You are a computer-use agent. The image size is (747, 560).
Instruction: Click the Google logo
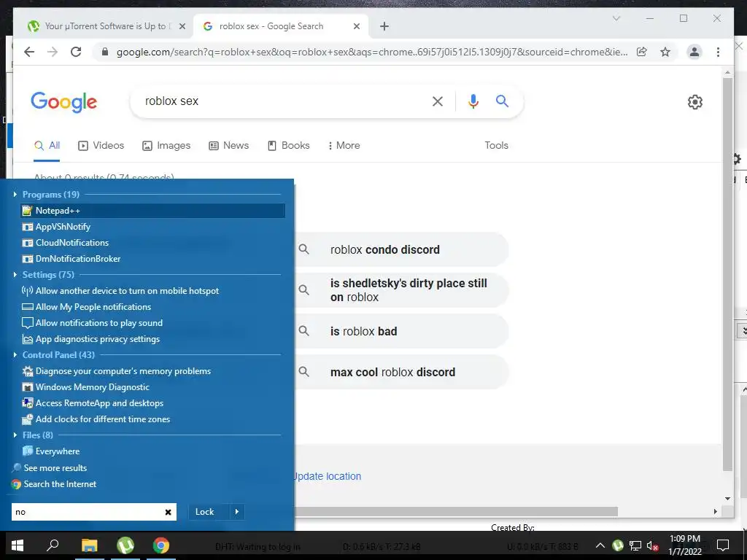[64, 102]
